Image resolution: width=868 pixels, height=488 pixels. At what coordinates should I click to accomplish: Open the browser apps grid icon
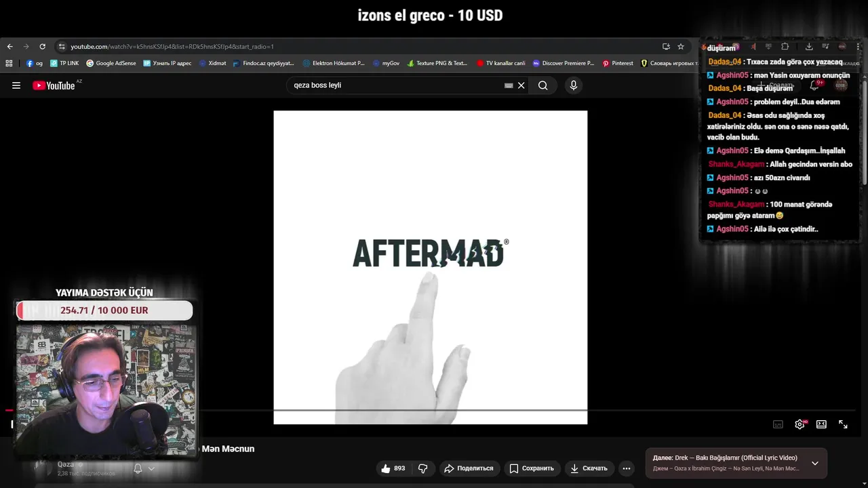click(x=9, y=63)
